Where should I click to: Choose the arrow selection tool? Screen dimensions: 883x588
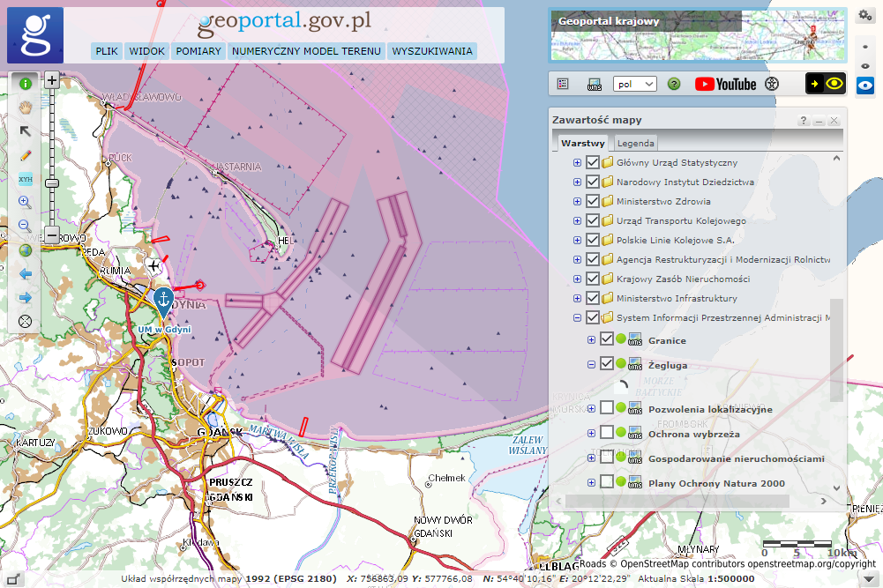click(x=26, y=131)
